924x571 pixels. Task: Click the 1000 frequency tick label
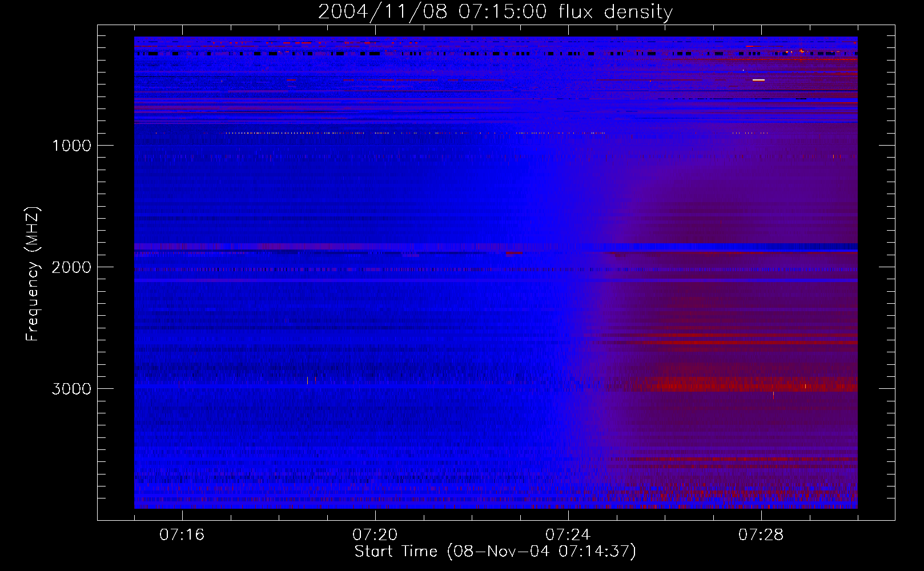tap(71, 146)
